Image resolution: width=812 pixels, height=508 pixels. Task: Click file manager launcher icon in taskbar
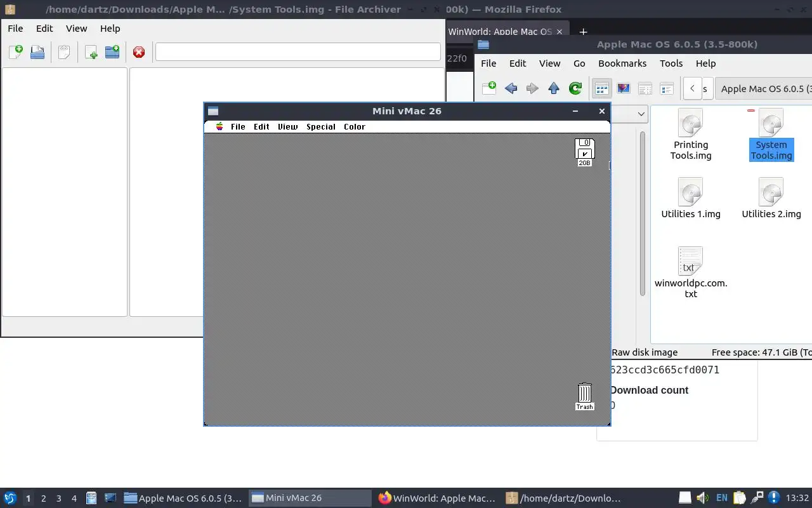click(x=91, y=498)
